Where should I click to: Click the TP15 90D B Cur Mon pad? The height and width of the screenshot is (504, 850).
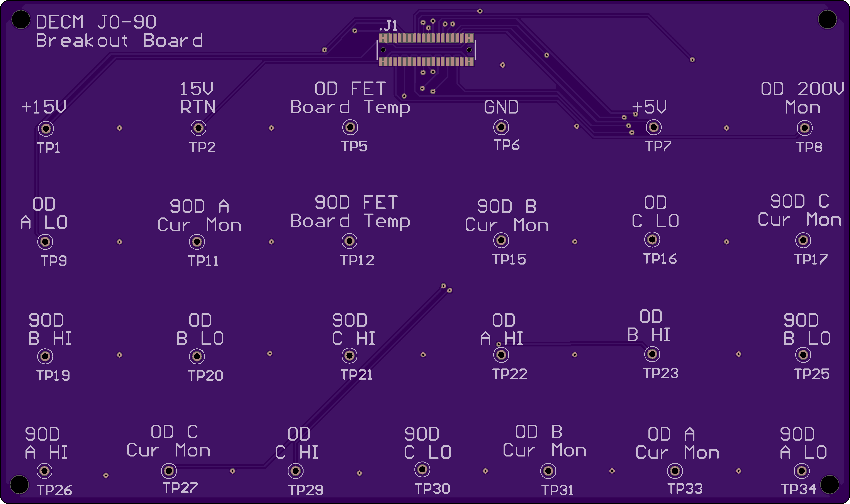[x=501, y=240]
